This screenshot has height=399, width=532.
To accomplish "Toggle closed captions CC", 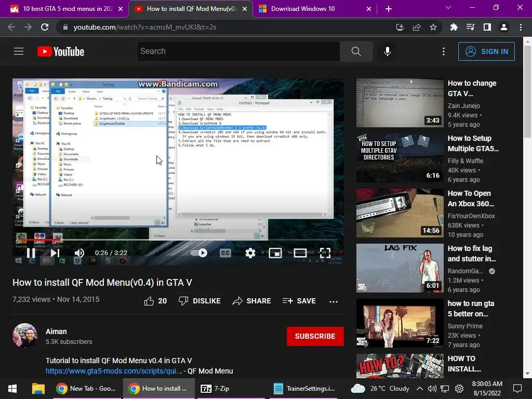I will click(x=225, y=253).
